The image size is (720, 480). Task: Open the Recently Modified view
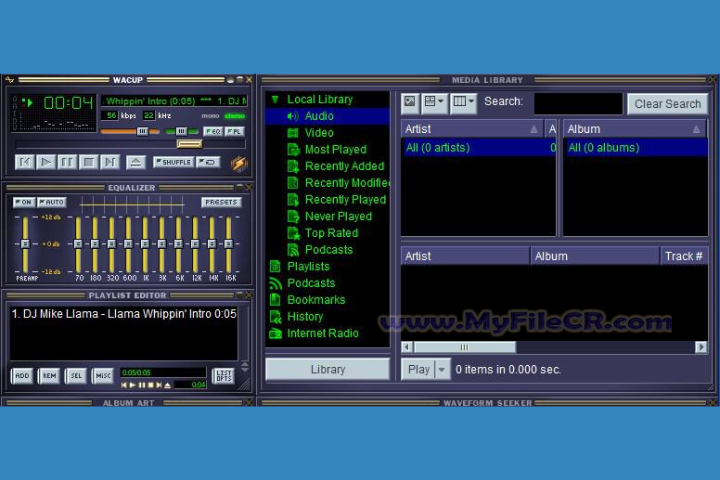click(x=347, y=183)
